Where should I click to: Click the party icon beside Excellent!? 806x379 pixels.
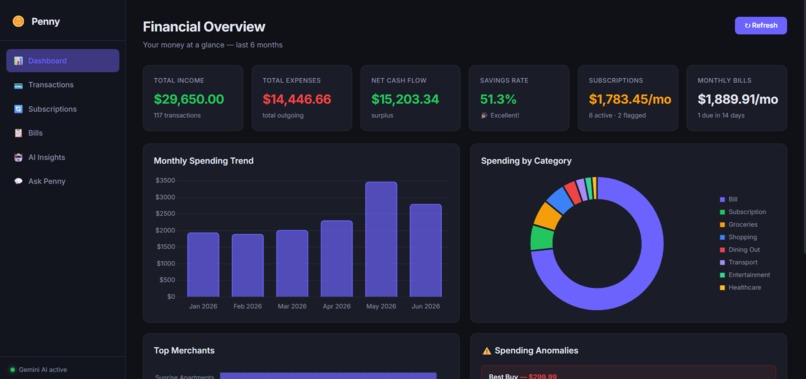click(x=484, y=116)
